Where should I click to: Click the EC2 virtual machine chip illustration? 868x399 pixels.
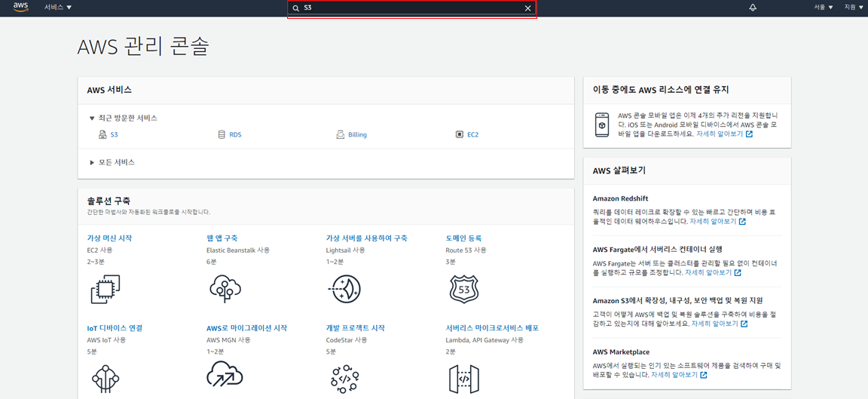105,289
